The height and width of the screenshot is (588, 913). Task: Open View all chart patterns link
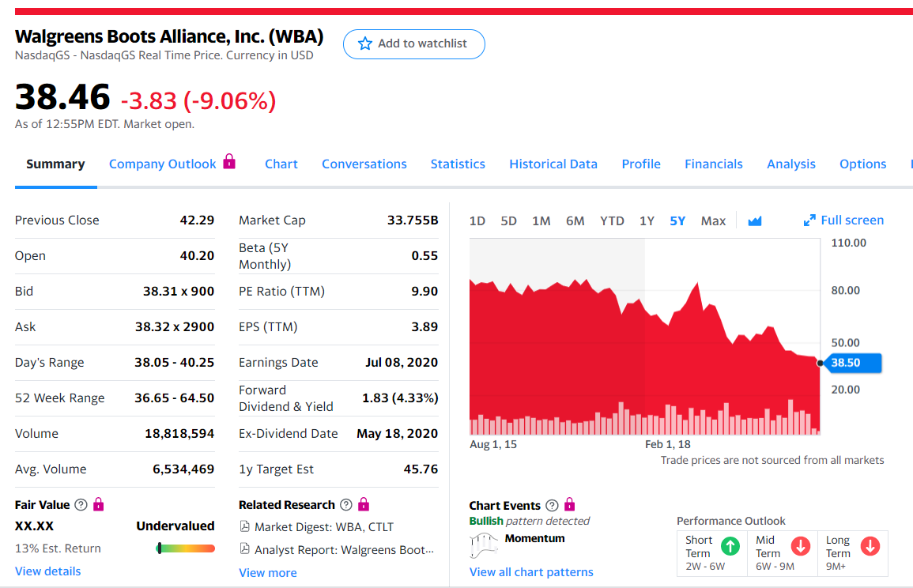[x=532, y=572]
